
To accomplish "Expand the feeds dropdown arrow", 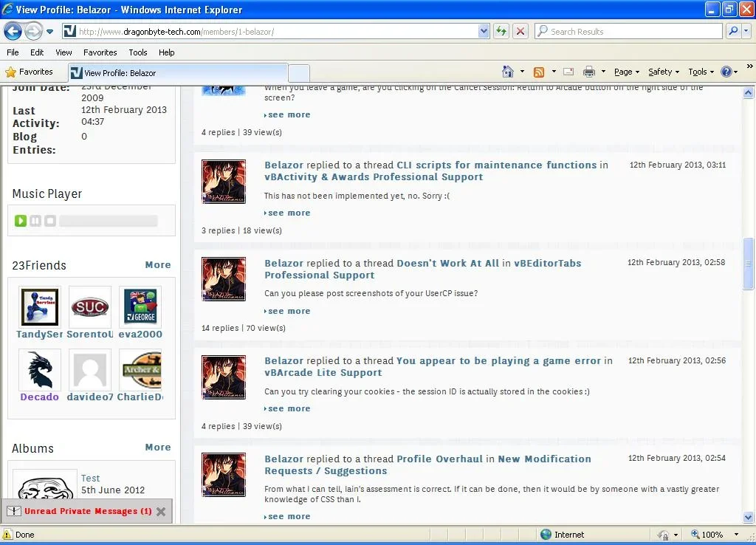I will [554, 72].
